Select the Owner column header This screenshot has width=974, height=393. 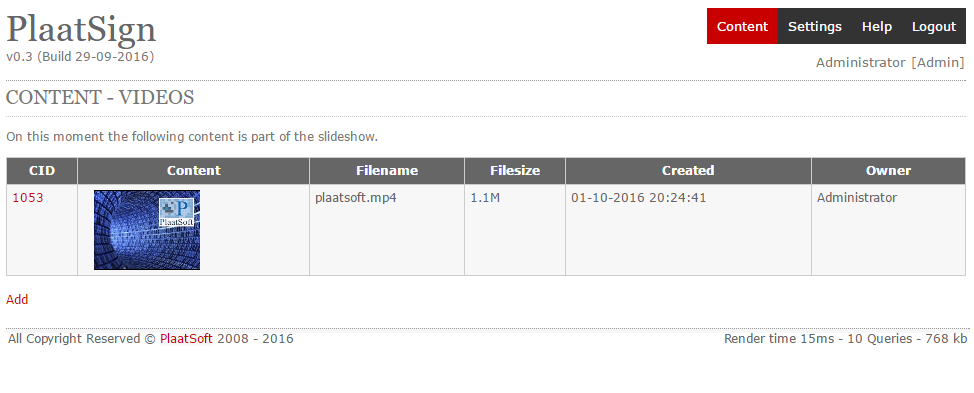(x=889, y=171)
